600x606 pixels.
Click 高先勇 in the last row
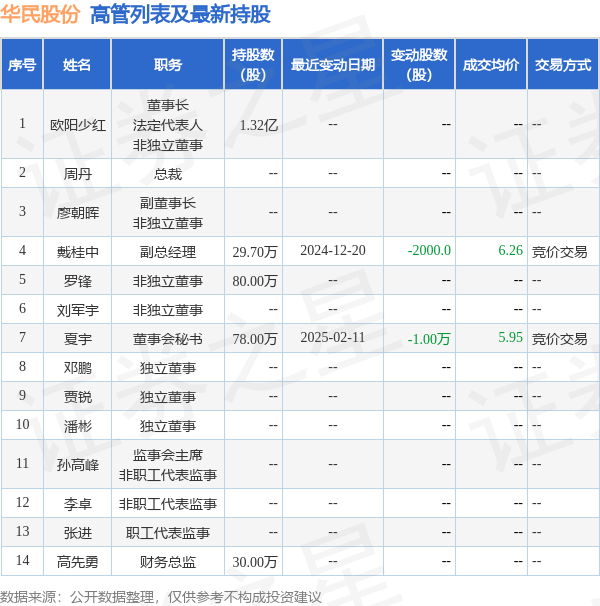point(77,562)
